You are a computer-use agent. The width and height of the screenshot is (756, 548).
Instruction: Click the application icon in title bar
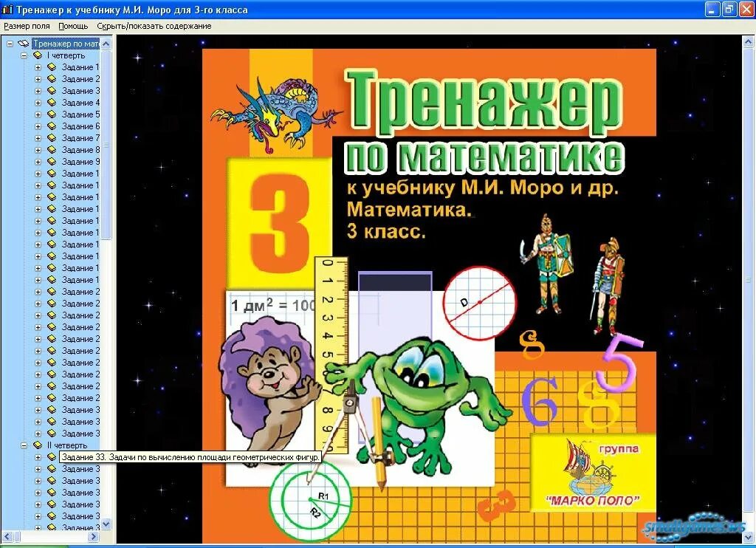(7, 10)
